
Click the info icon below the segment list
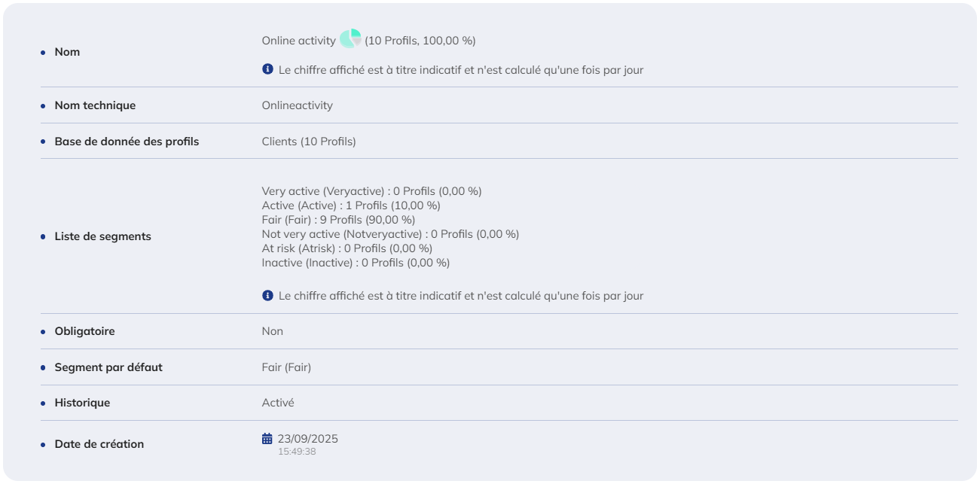[267, 295]
